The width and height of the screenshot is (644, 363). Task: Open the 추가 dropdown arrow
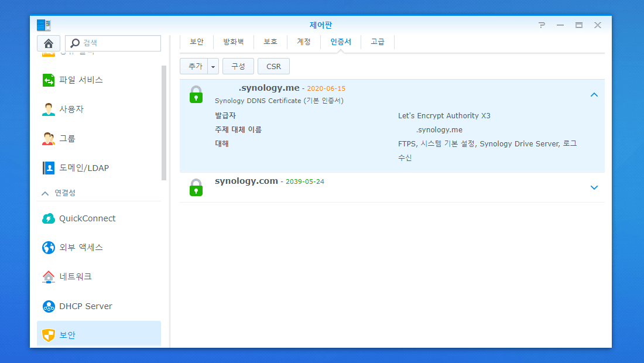213,67
